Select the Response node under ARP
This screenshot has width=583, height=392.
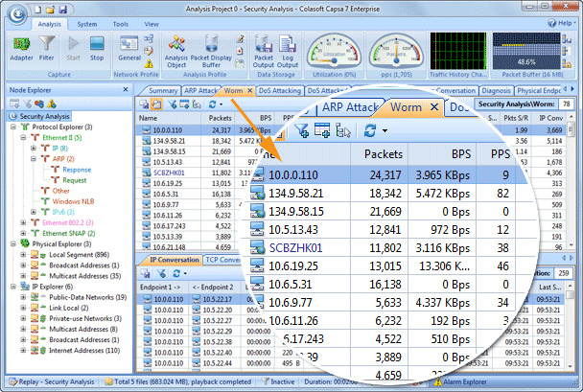coord(77,170)
